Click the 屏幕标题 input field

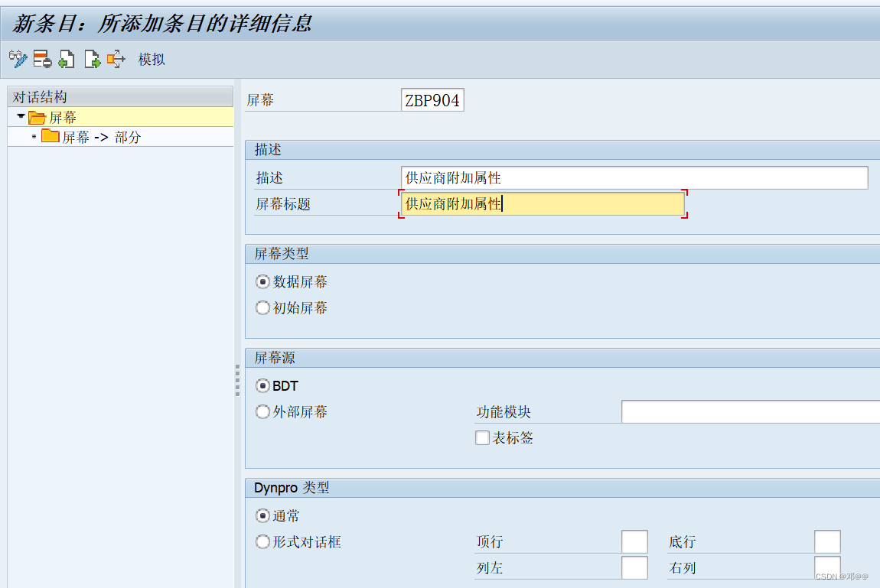tap(543, 204)
